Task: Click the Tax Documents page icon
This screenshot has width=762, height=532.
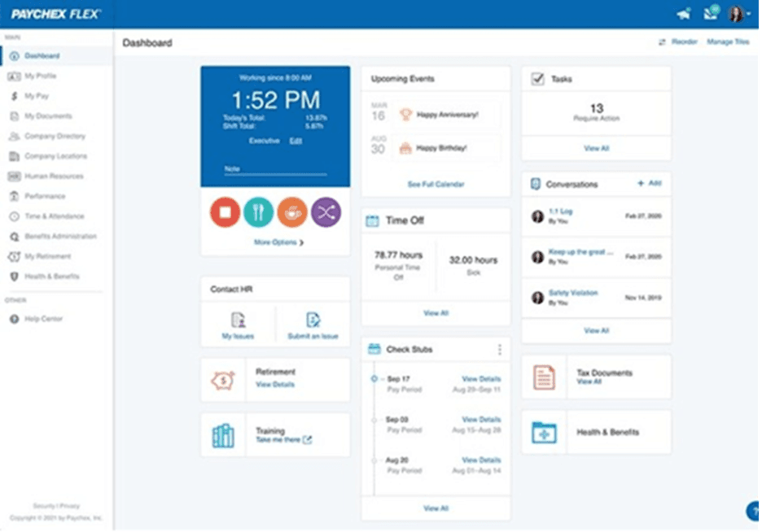Action: click(544, 377)
